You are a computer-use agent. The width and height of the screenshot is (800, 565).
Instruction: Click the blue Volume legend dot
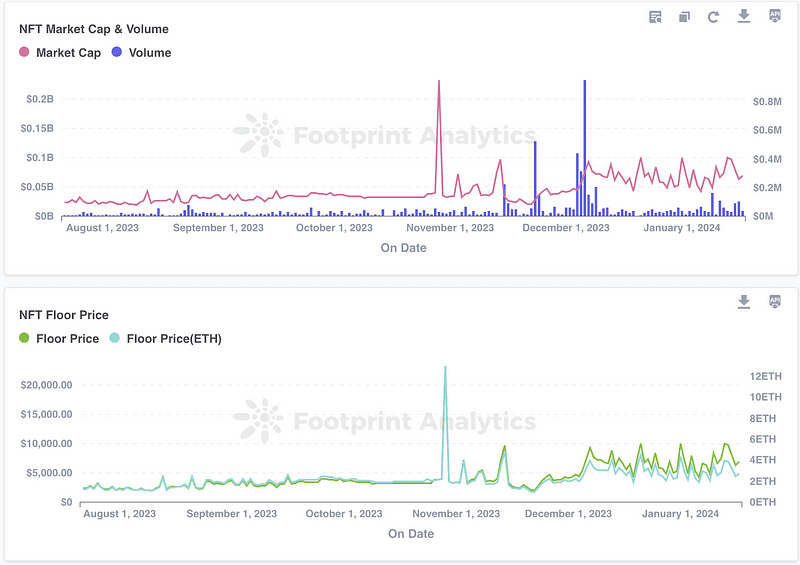point(117,52)
